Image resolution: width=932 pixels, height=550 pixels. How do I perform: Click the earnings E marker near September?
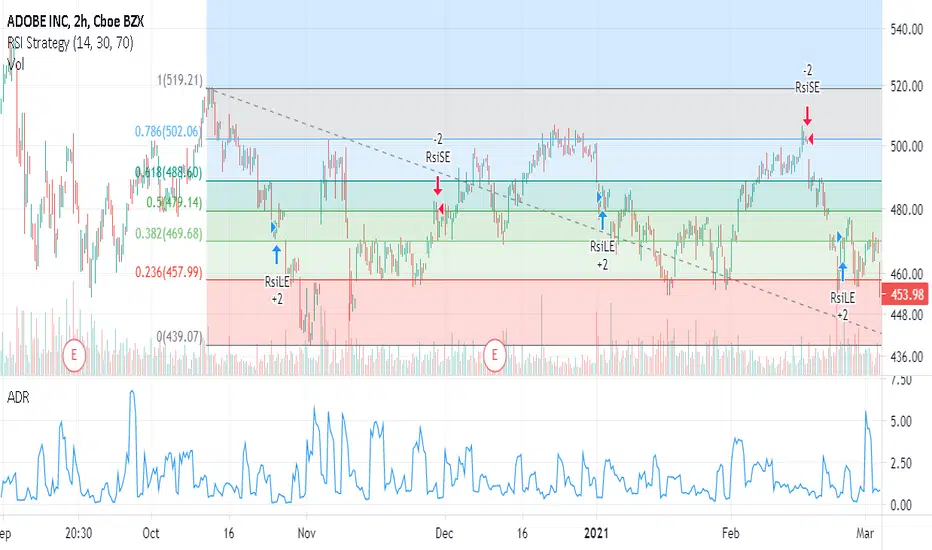point(74,355)
